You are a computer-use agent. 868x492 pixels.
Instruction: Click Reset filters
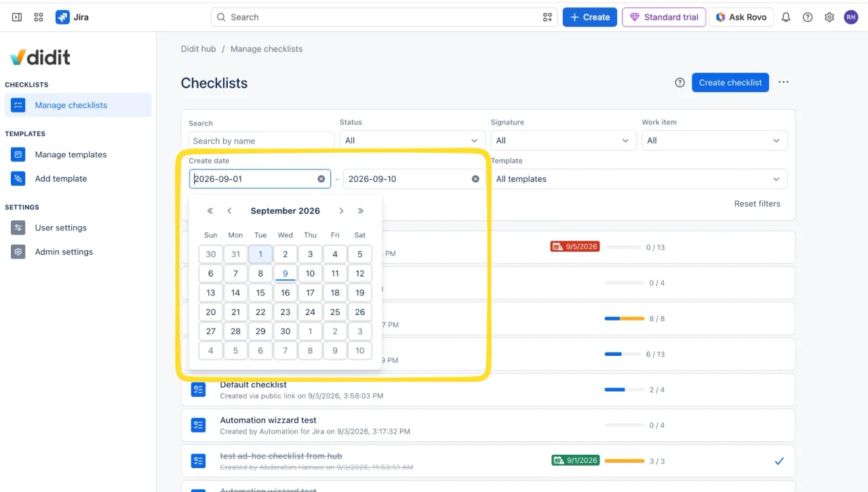[x=757, y=204]
